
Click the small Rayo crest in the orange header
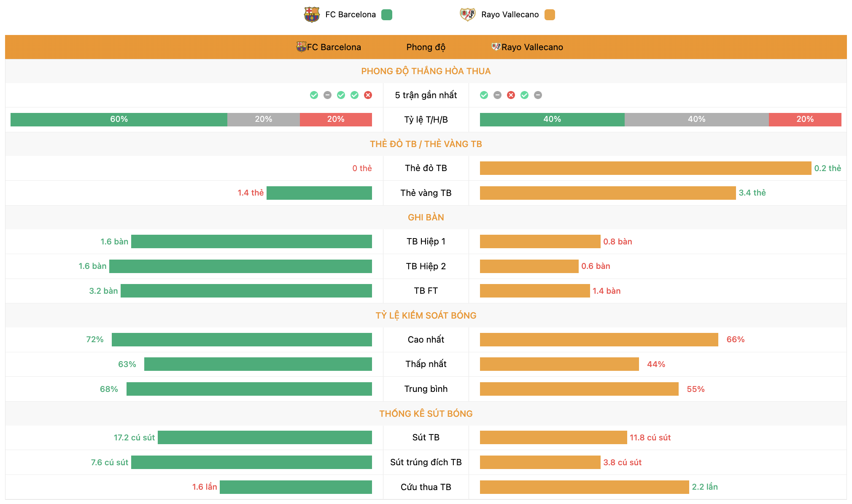tap(496, 47)
